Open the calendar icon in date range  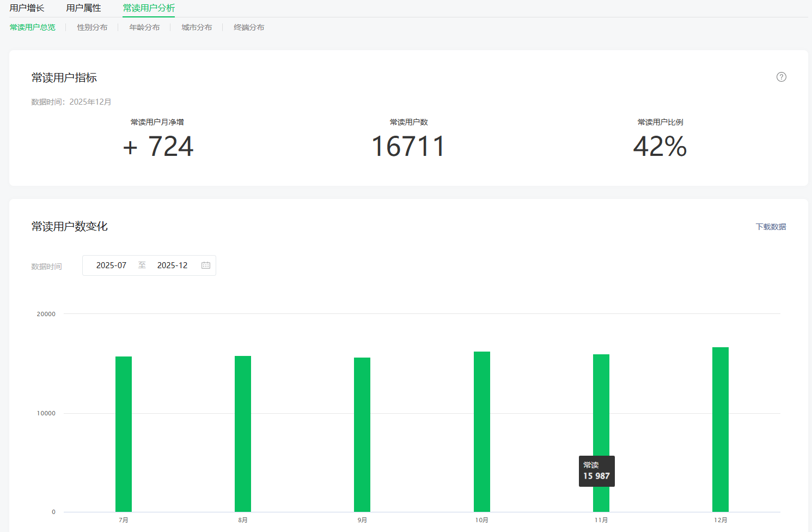coord(206,265)
